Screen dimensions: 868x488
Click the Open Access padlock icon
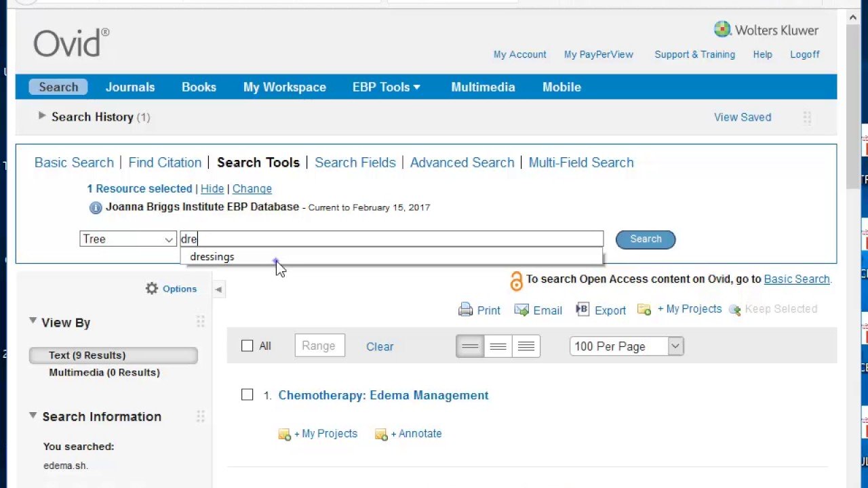coord(516,281)
